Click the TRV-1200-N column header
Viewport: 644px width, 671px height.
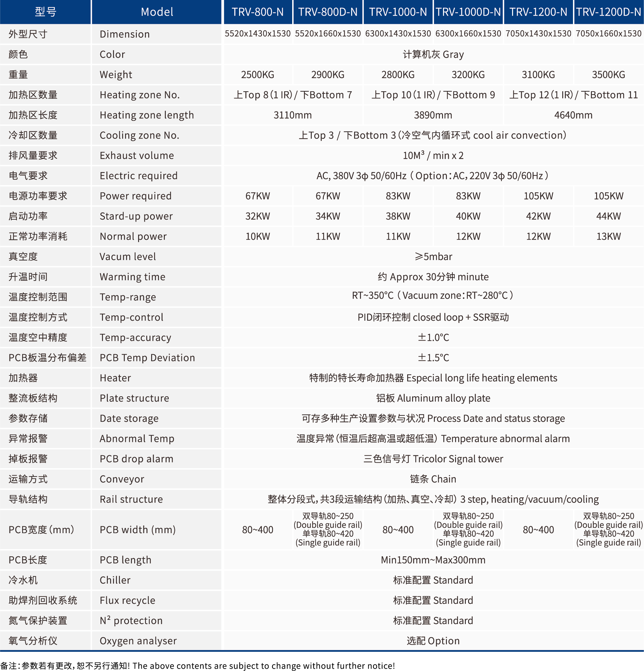coord(538,12)
